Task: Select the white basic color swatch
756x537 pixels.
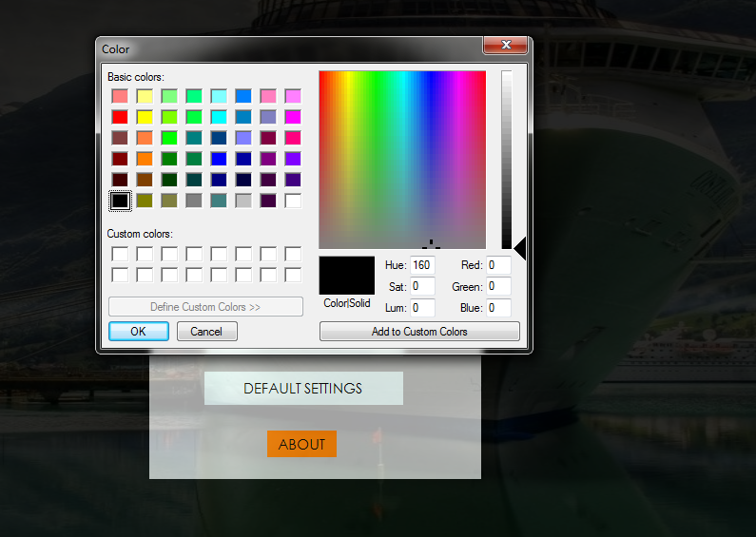Action: (293, 201)
